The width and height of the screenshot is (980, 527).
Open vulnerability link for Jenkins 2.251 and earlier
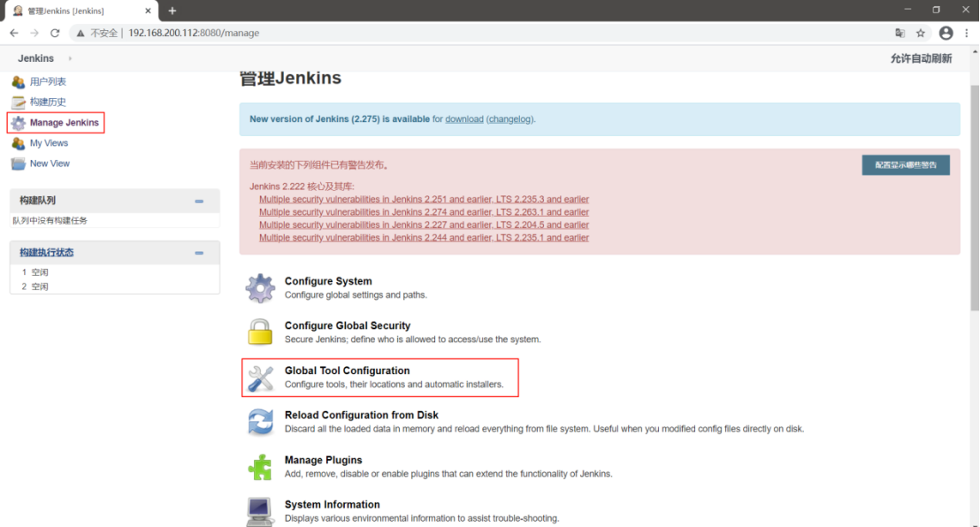click(424, 200)
